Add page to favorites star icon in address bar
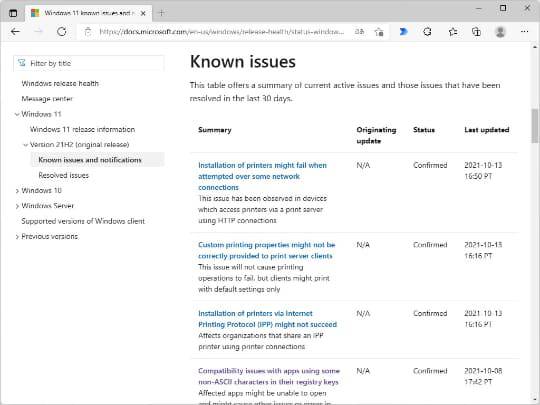The image size is (540, 405). click(x=379, y=32)
